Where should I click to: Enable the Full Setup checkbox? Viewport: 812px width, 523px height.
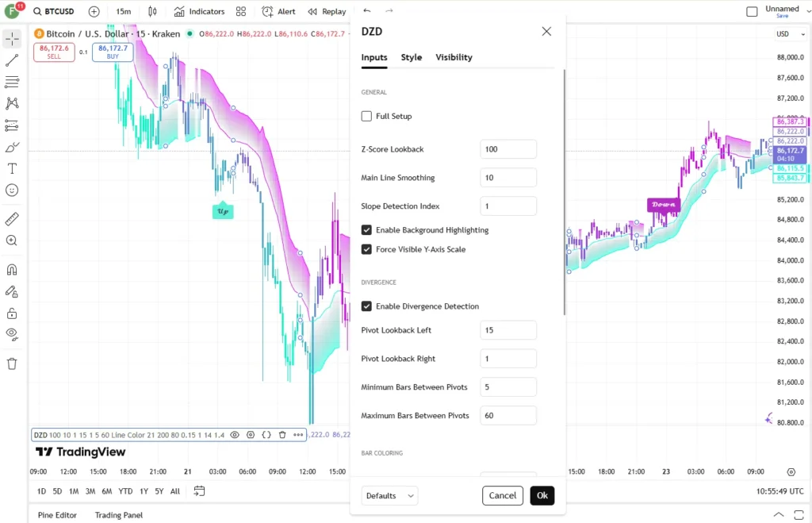coord(366,116)
